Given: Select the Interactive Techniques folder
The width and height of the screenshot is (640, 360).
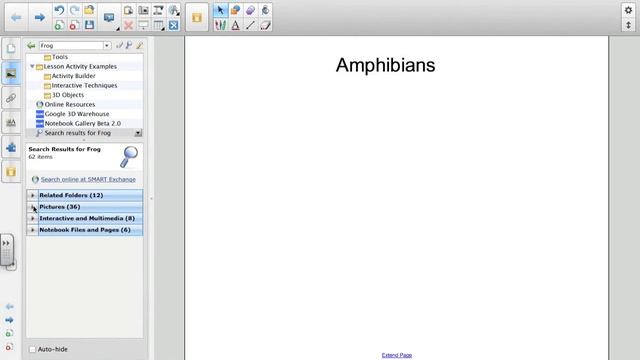Looking at the screenshot, I should click(x=84, y=85).
